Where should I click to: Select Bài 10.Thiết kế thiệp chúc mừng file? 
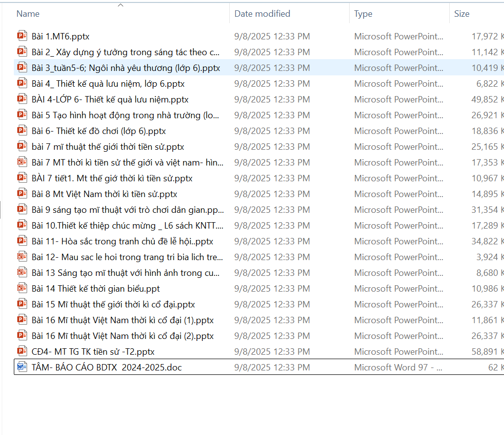(x=127, y=225)
